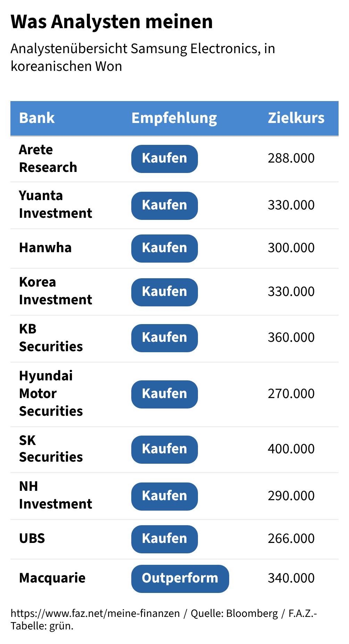Click the 'Was Analysten meinen' title
The width and height of the screenshot is (349, 644).
pyautogui.click(x=111, y=22)
